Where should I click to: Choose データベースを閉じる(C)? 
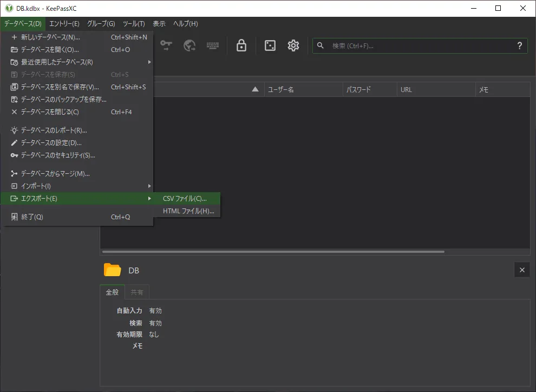tap(77, 112)
